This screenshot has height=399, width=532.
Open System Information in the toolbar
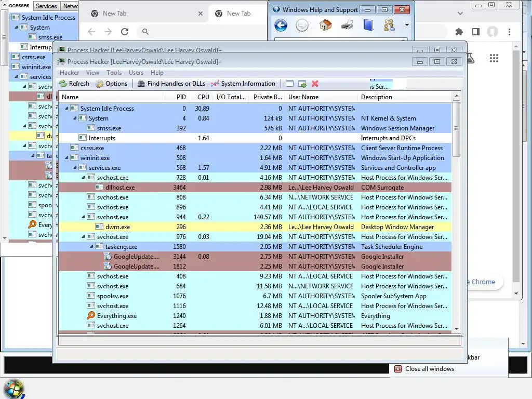tap(243, 84)
